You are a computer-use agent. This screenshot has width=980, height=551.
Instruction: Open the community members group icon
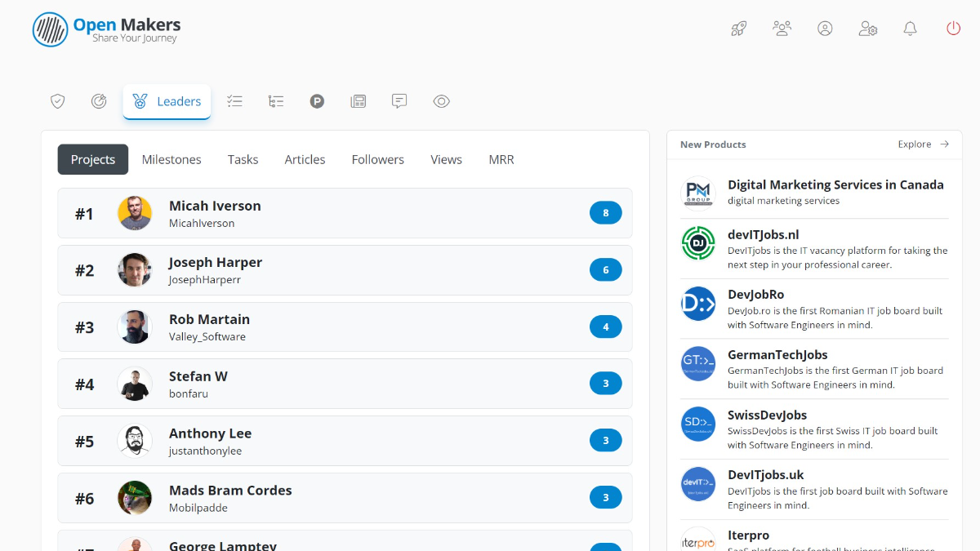[x=782, y=29]
